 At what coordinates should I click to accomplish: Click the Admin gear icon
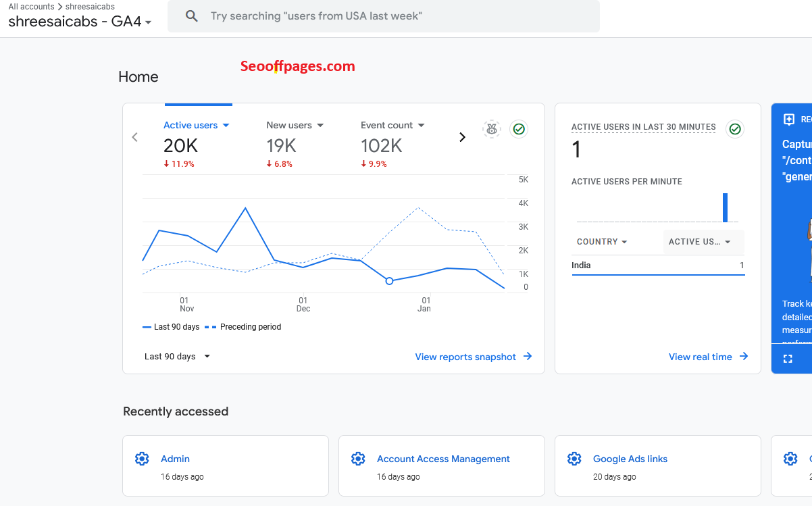coord(142,459)
